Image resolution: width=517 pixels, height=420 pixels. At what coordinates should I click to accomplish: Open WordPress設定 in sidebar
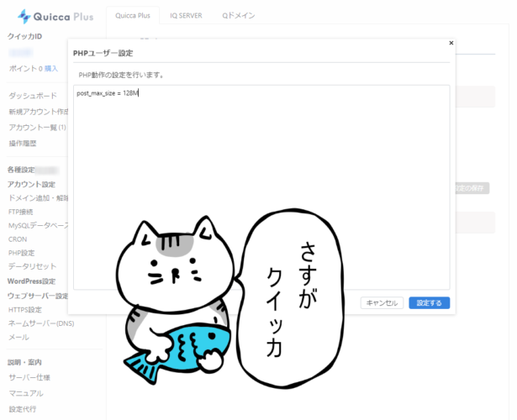pos(31,281)
